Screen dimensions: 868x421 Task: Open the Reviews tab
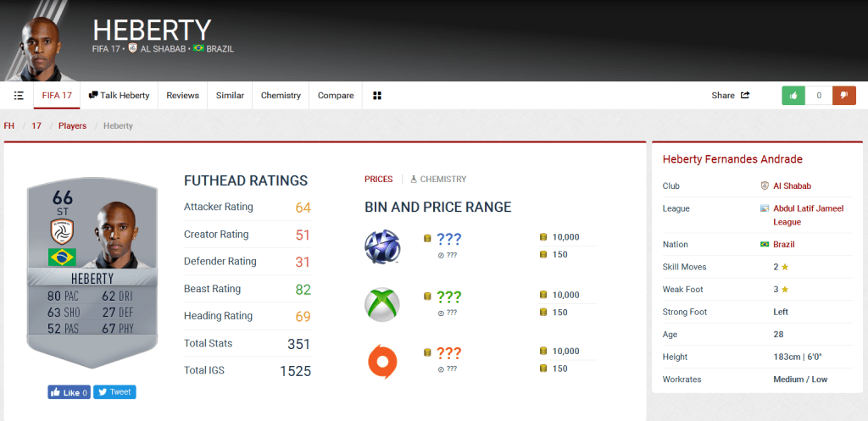pyautogui.click(x=182, y=96)
